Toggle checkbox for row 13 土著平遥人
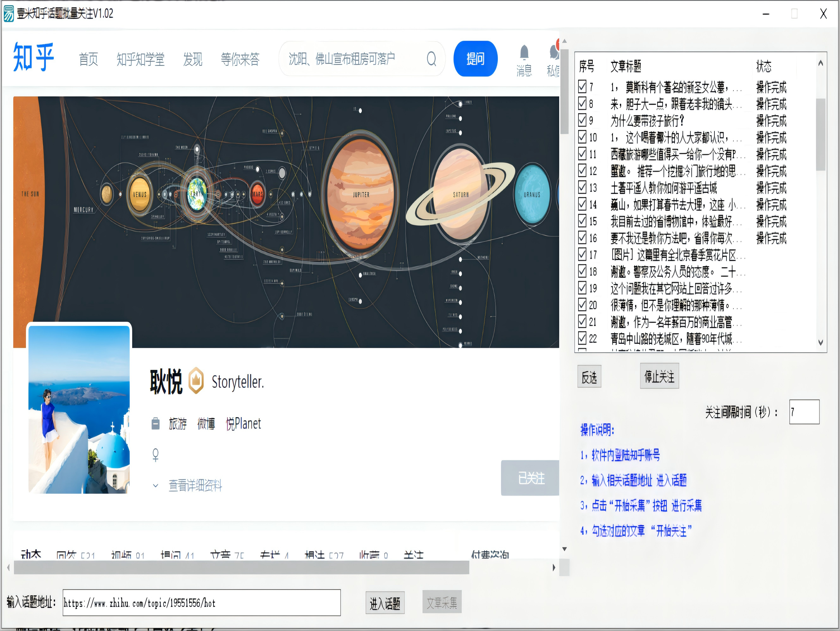 click(582, 187)
